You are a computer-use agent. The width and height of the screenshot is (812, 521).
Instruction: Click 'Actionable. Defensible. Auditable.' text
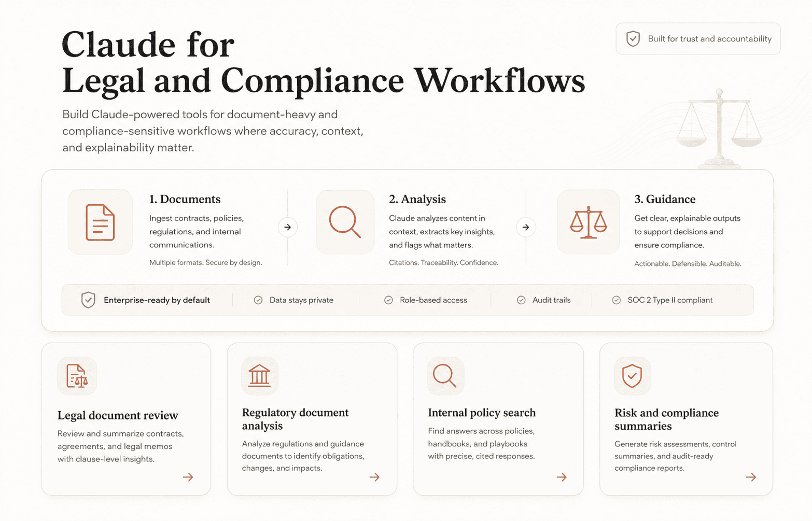688,264
